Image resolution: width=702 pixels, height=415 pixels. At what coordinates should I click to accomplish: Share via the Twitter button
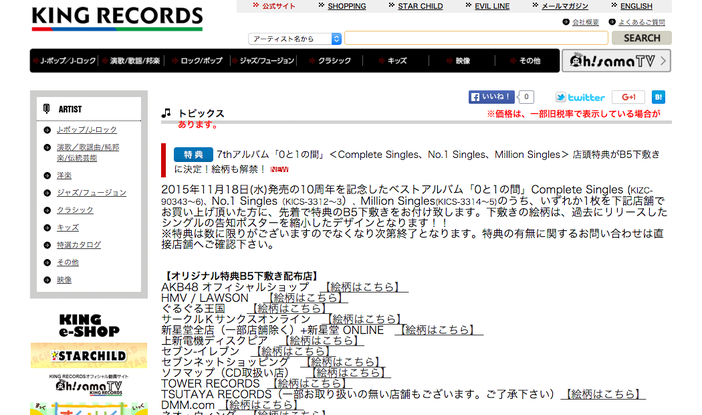pos(580,97)
